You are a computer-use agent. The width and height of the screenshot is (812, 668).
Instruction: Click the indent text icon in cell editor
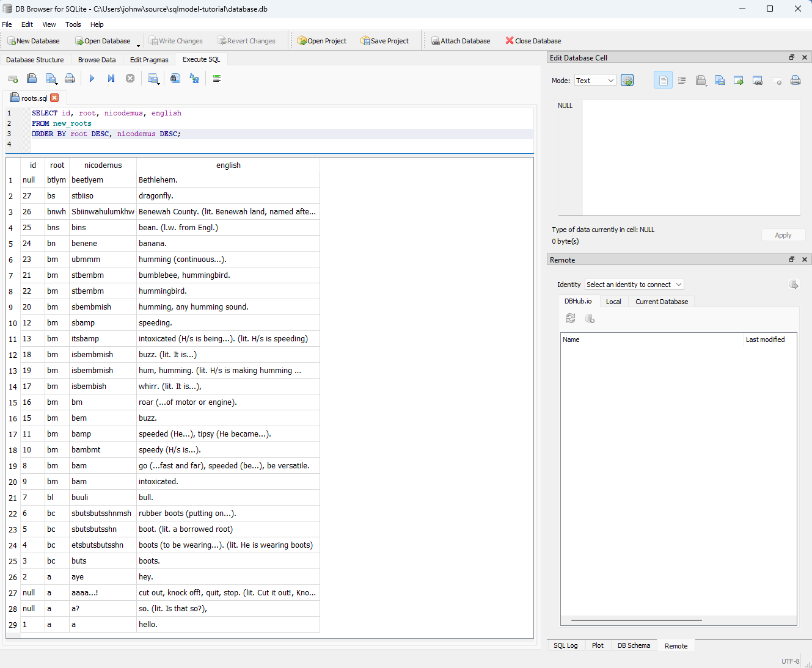[682, 80]
